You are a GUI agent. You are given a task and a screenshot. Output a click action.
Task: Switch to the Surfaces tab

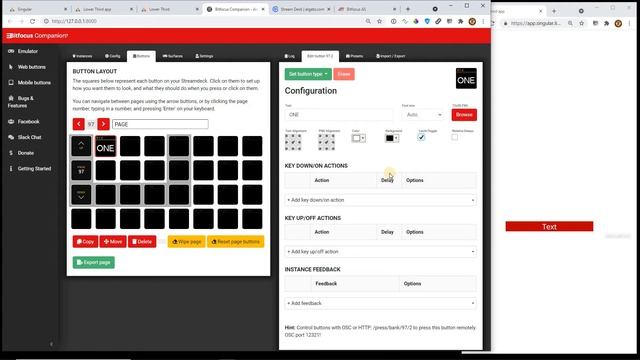pyautogui.click(x=173, y=56)
